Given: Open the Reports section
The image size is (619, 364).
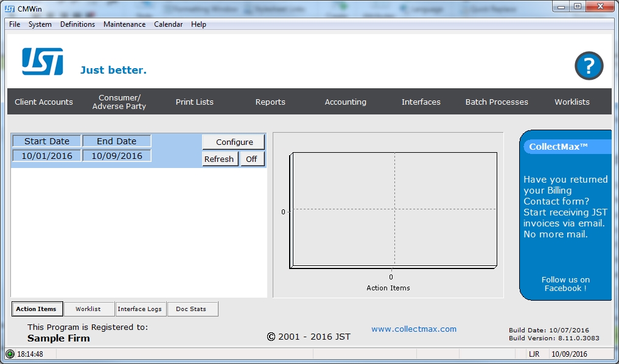Looking at the screenshot, I should 270,102.
